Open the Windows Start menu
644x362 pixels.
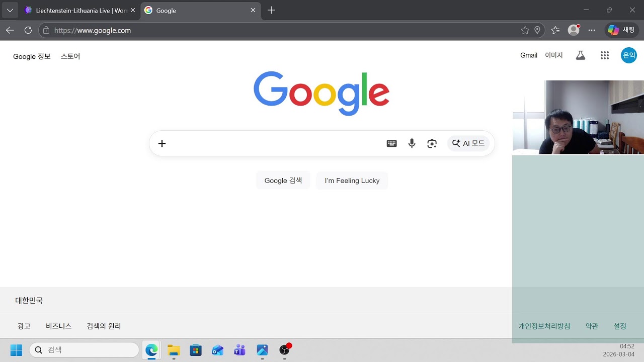pyautogui.click(x=16, y=350)
